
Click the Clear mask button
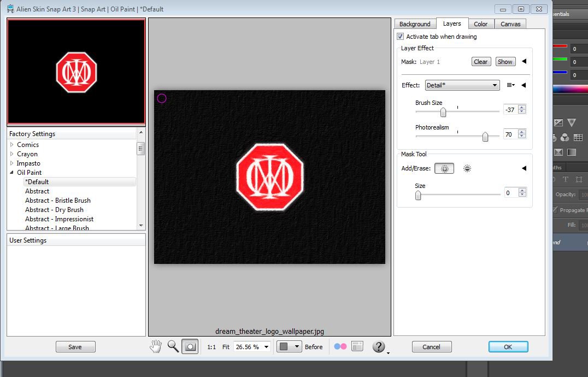pos(481,61)
